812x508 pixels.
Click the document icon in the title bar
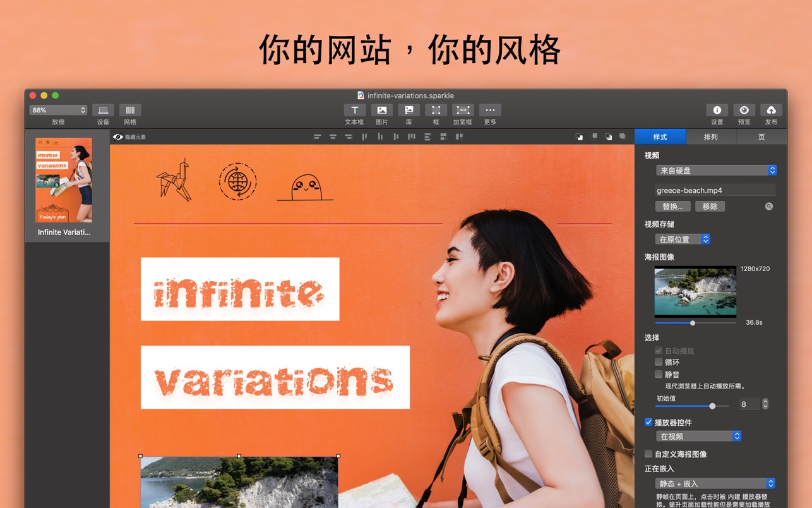(x=361, y=95)
